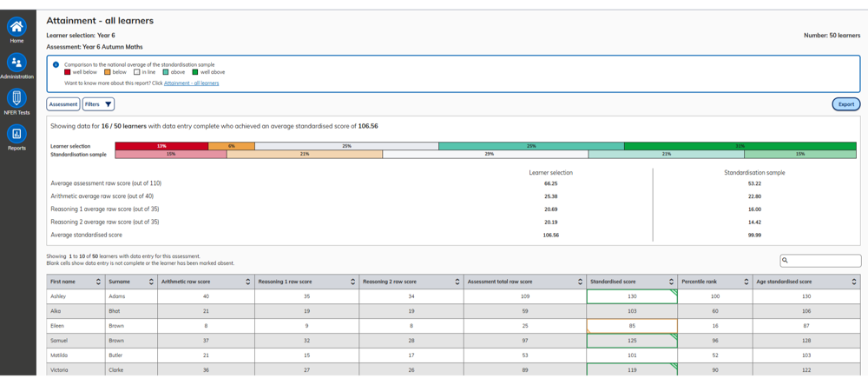Sort table by First name
This screenshot has width=868, height=385.
pyautogui.click(x=99, y=282)
